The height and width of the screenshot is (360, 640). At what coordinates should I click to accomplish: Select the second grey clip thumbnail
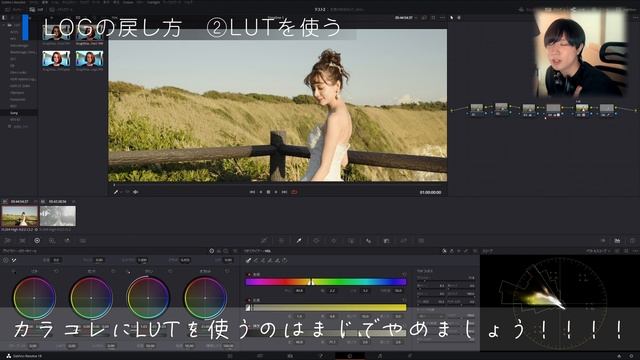(x=58, y=216)
